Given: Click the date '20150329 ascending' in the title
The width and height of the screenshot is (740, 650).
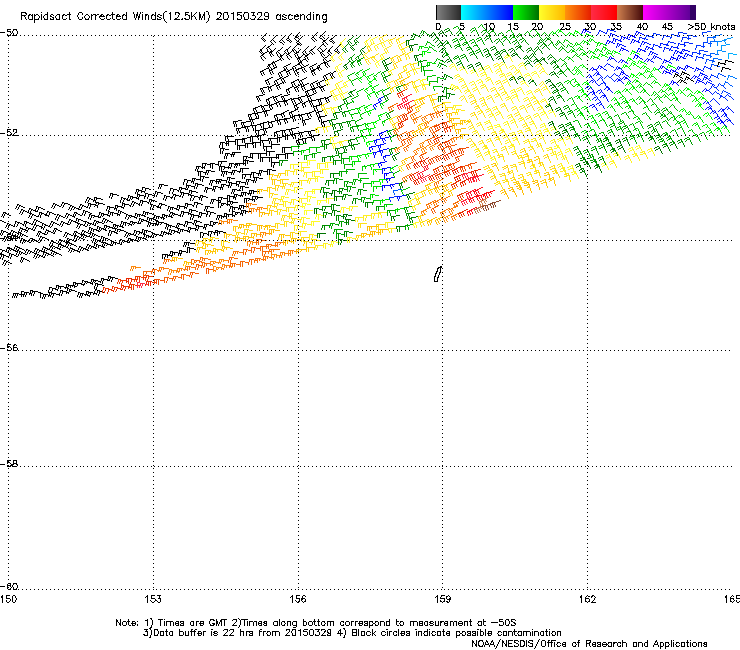Looking at the screenshot, I should coord(271,17).
